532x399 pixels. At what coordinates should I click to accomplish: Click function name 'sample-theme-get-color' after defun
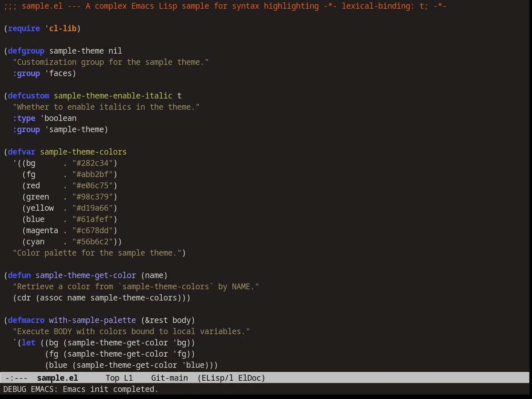tap(86, 275)
